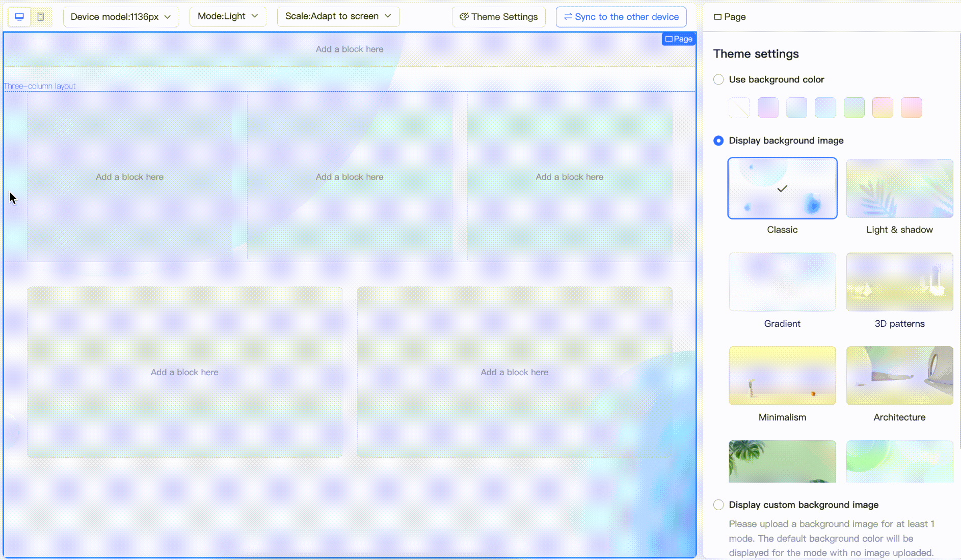Select the Light & shadow background thumbnail
Image resolution: width=961 pixels, height=560 pixels.
899,188
